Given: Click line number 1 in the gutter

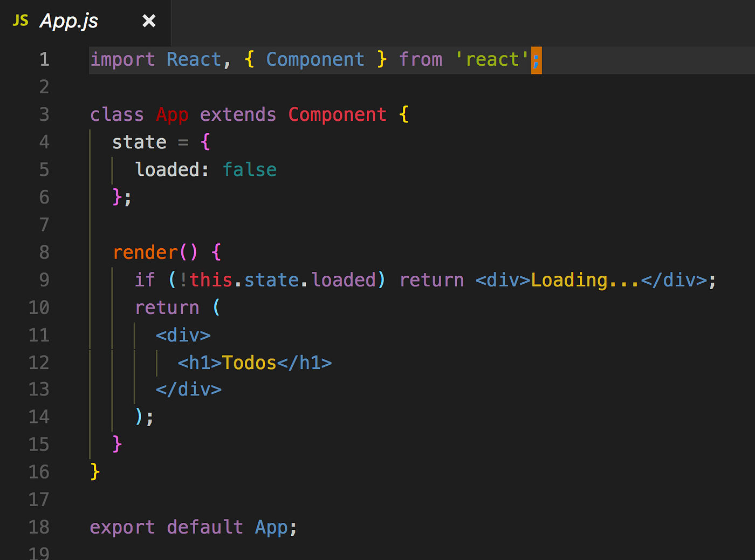Looking at the screenshot, I should point(44,59).
